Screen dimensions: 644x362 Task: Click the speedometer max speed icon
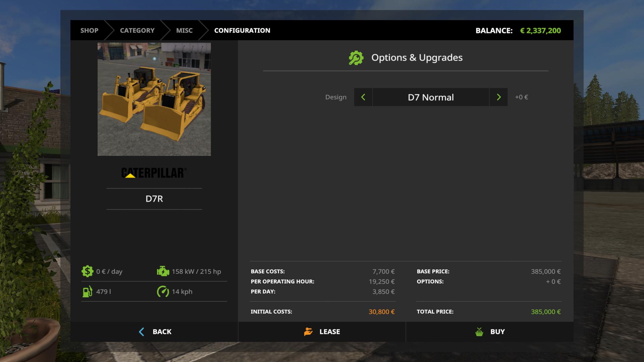click(x=163, y=291)
